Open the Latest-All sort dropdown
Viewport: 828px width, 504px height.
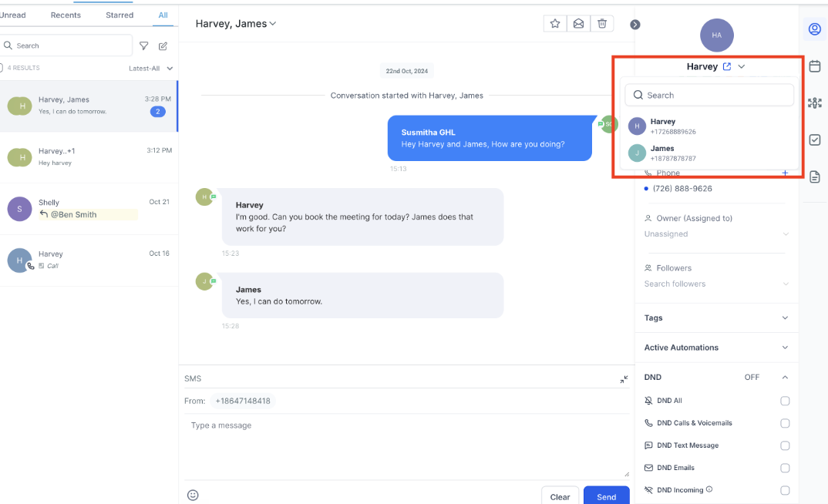150,69
